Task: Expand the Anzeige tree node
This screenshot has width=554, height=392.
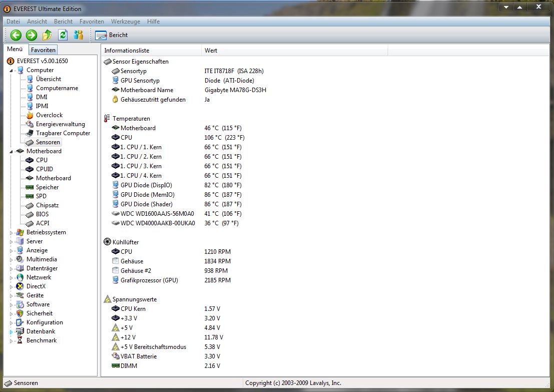Action: [x=11, y=251]
